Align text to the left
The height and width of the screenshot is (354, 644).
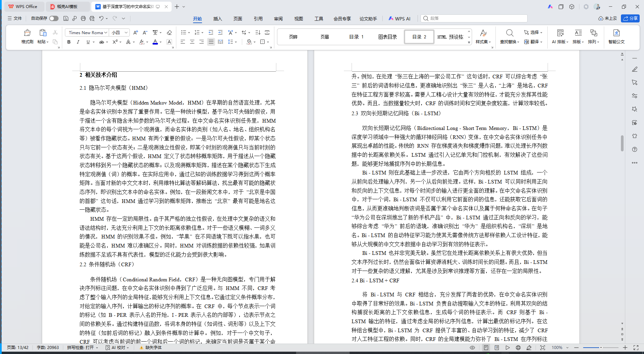pyautogui.click(x=183, y=42)
